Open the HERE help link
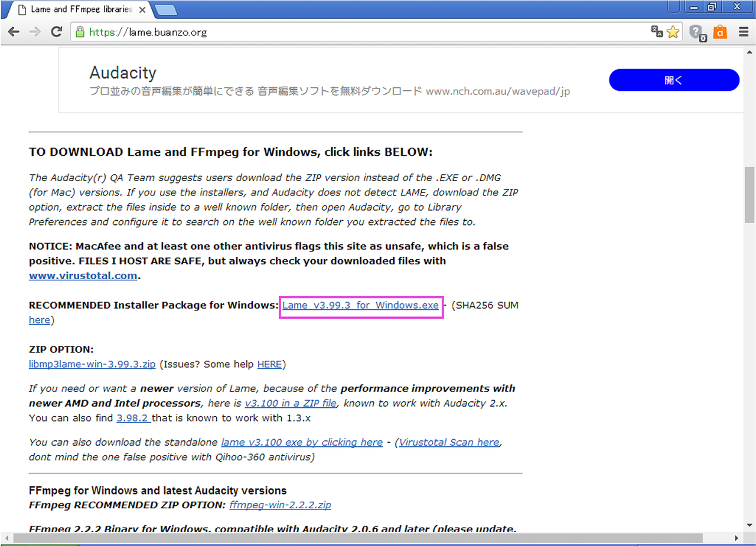 (269, 364)
